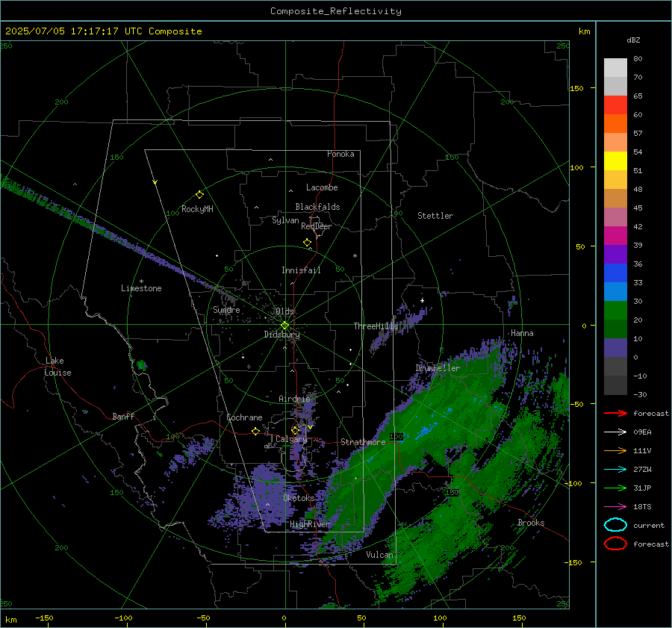The image size is (672, 628).
Task: Click the red forecast arrow in legend
Action: tap(615, 413)
